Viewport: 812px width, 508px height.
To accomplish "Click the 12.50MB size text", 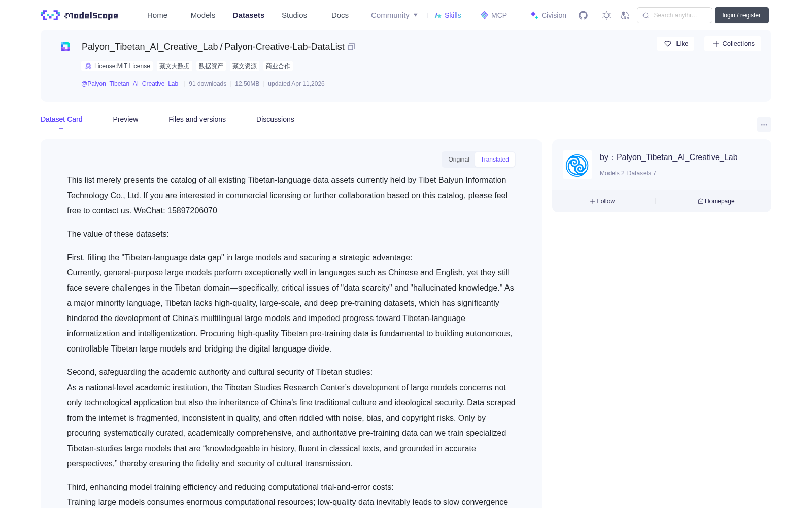I will pos(247,84).
